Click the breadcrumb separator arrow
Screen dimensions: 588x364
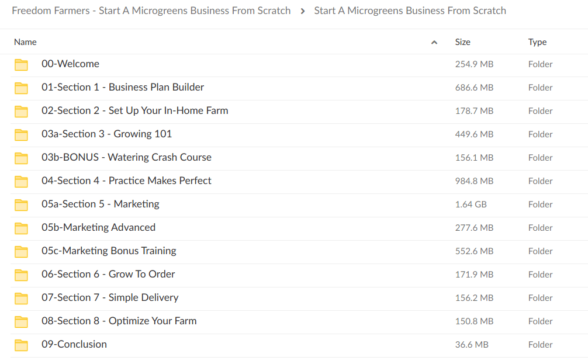coord(303,10)
